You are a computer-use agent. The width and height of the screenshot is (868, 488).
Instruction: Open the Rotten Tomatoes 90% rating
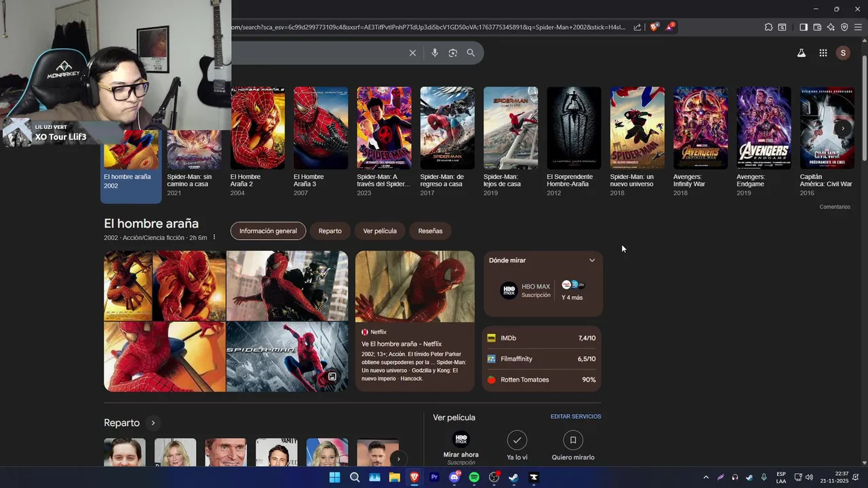542,380
